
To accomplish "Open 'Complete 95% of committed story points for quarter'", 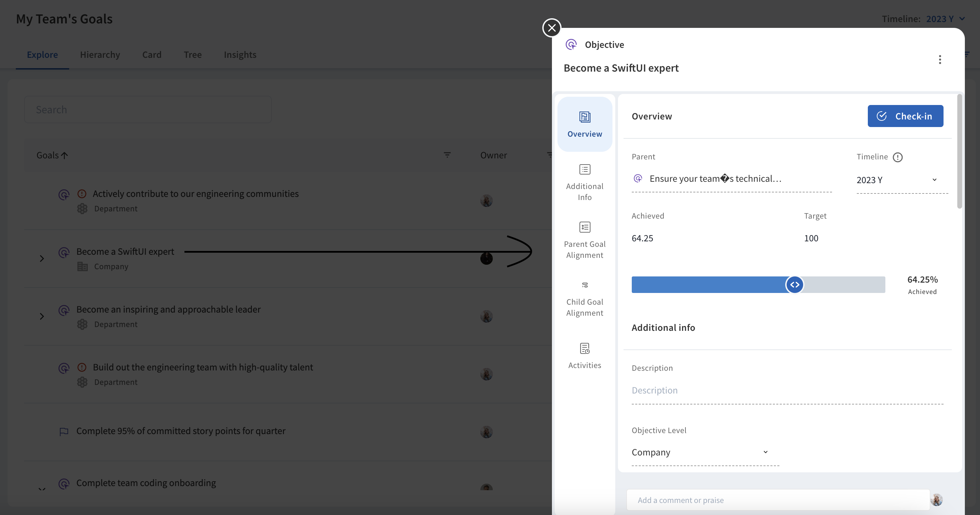I will (181, 431).
